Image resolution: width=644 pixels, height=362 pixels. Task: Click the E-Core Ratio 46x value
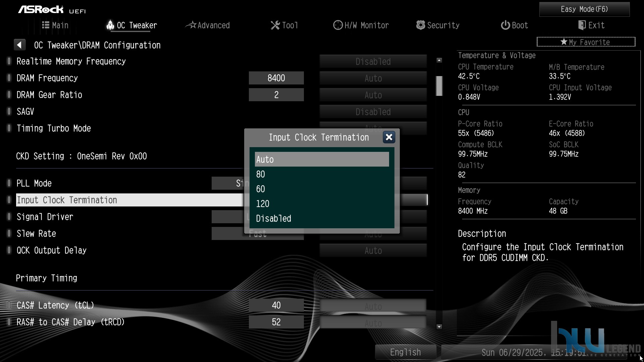click(567, 133)
